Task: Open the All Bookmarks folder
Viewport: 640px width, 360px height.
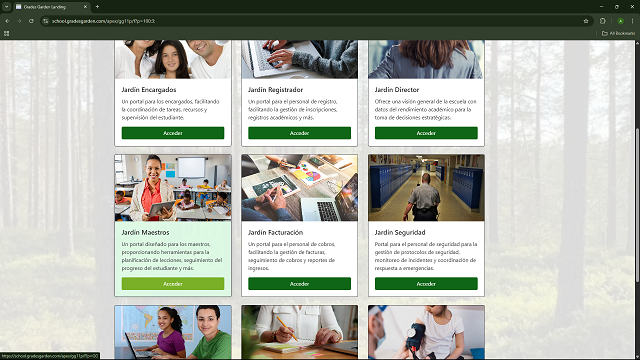Action: click(x=618, y=33)
